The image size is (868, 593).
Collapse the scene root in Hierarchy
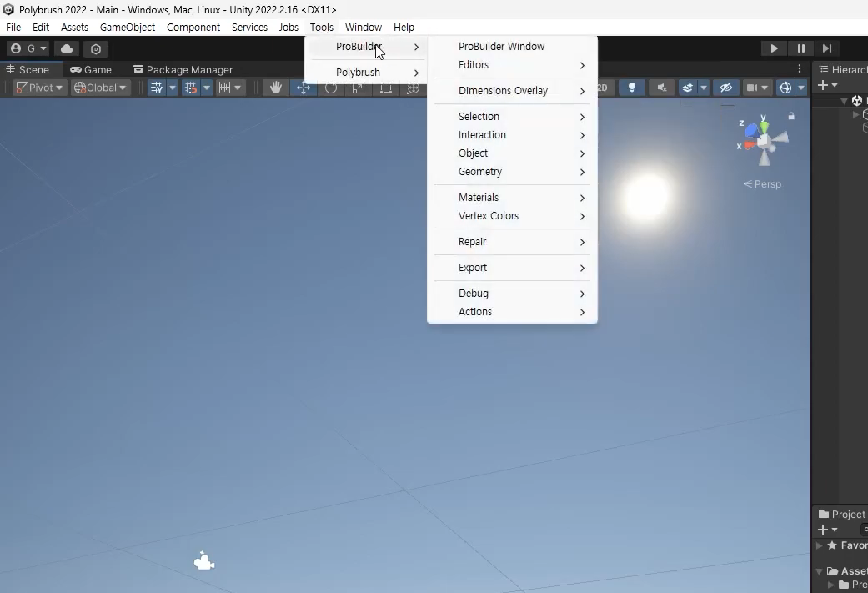click(844, 101)
